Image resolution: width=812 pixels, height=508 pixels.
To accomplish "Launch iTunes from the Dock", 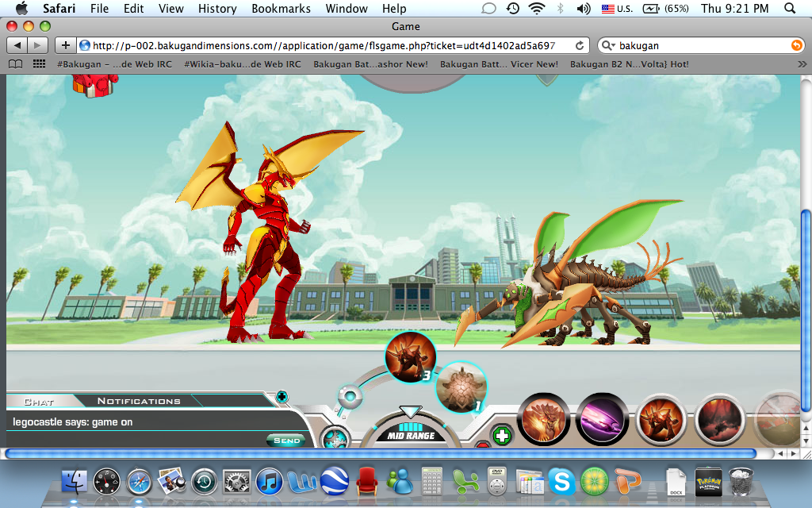I will [x=269, y=480].
